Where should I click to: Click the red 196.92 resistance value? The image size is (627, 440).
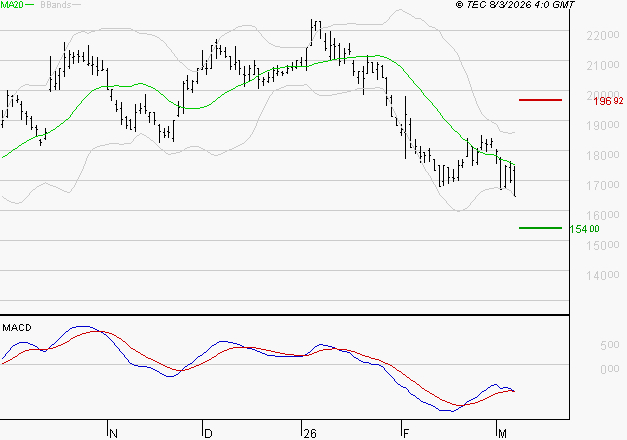tap(608, 101)
